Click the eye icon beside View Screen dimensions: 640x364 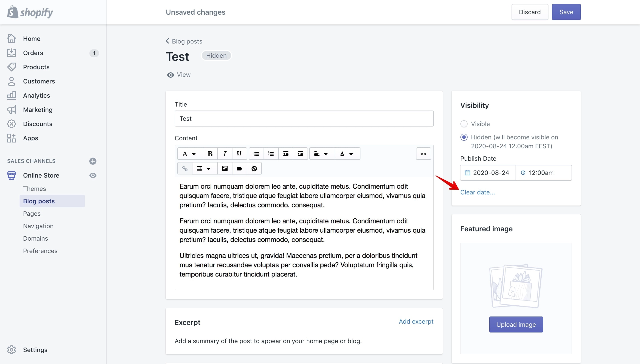170,75
